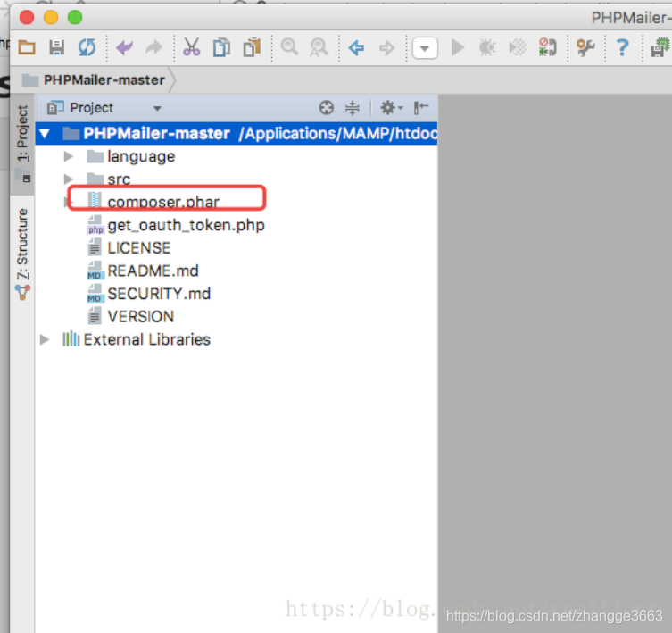The image size is (672, 633).
Task: Click the Collapse All icon
Action: click(353, 108)
